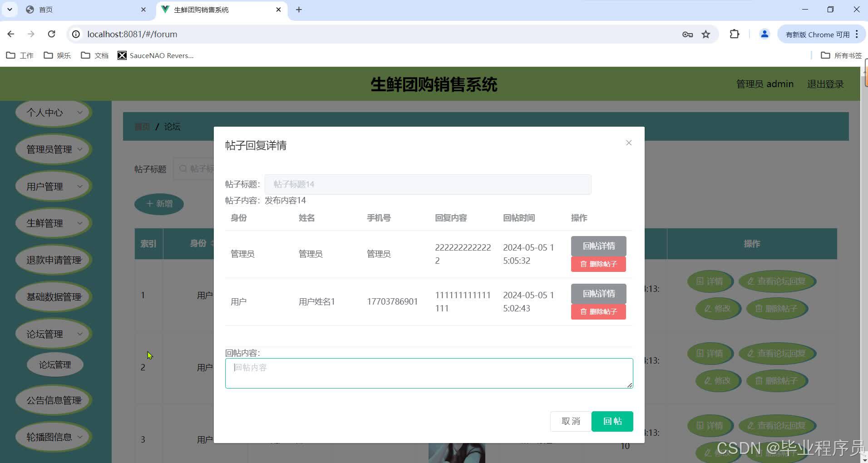This screenshot has width=868, height=463.
Task: Click 删除帖子 in background table row 2
Action: (x=777, y=380)
